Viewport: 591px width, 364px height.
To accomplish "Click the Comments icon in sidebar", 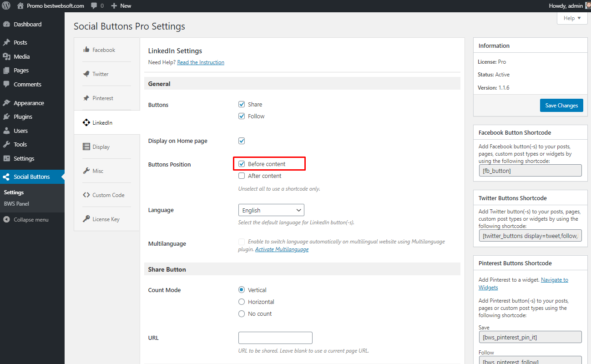I will click(6, 84).
